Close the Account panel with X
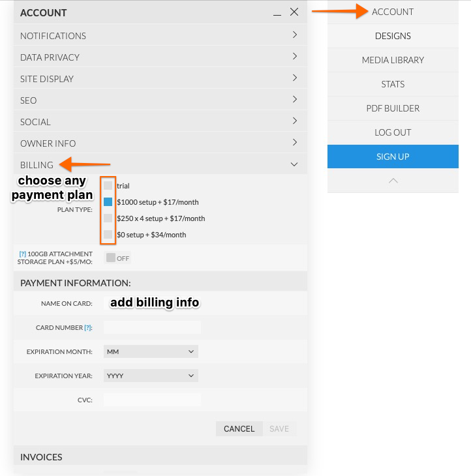Viewport: 471px width, 476px height. (294, 12)
